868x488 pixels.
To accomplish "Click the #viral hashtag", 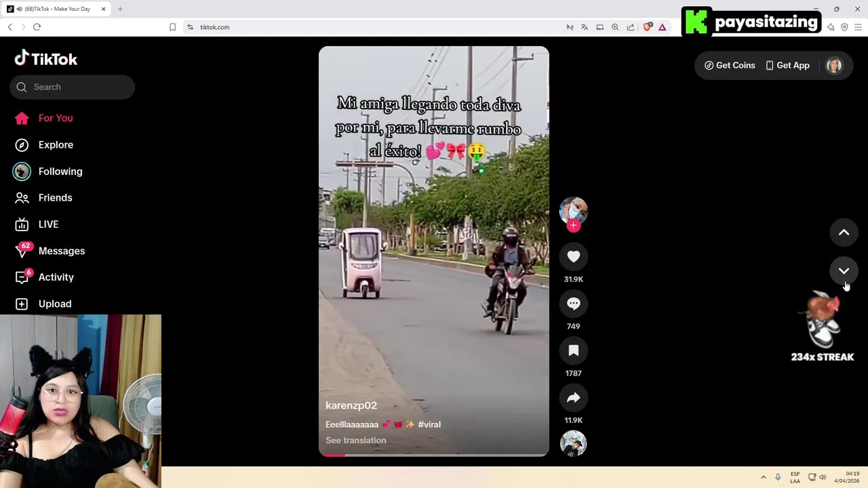I will coord(429,424).
